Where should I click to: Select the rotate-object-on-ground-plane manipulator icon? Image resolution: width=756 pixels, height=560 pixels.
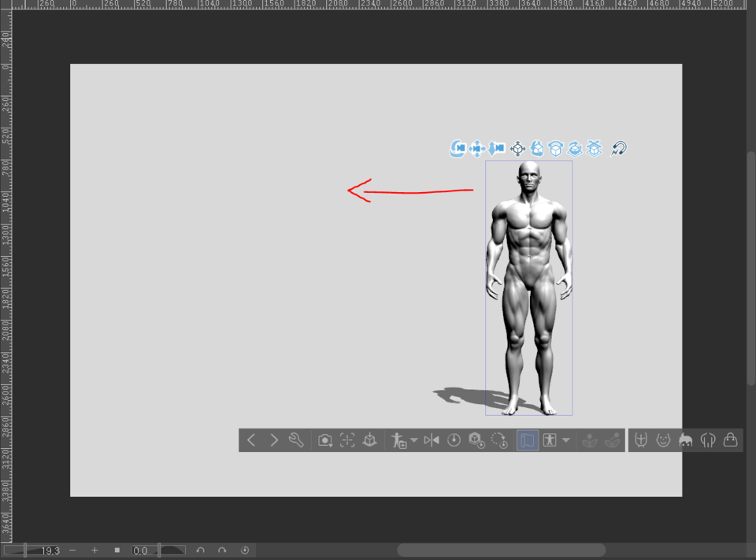click(575, 149)
